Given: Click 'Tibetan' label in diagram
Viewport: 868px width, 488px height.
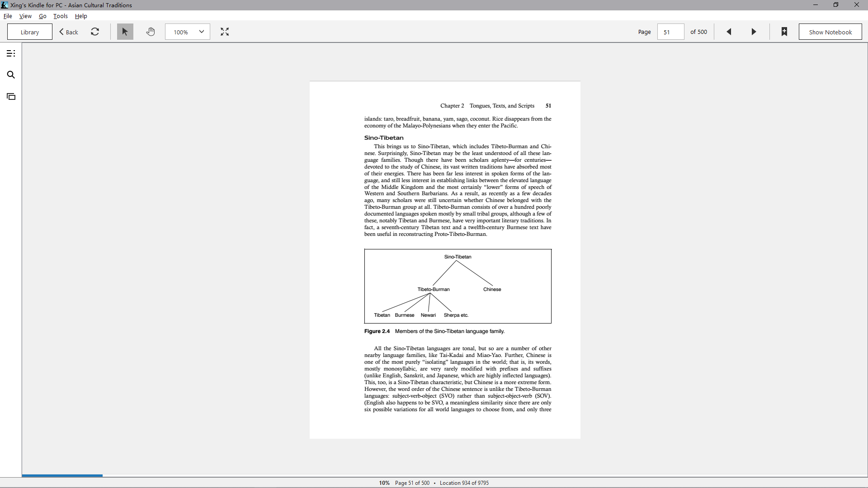Looking at the screenshot, I should pyautogui.click(x=382, y=315).
